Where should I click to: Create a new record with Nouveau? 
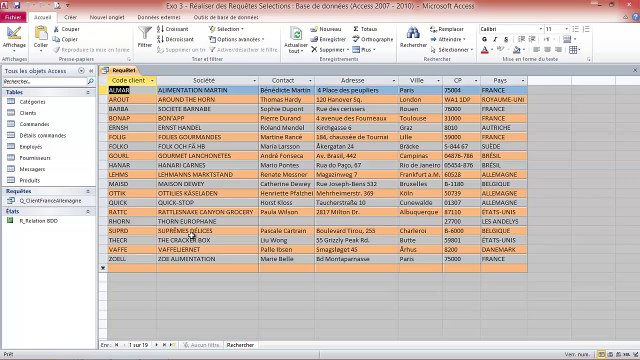click(x=326, y=29)
